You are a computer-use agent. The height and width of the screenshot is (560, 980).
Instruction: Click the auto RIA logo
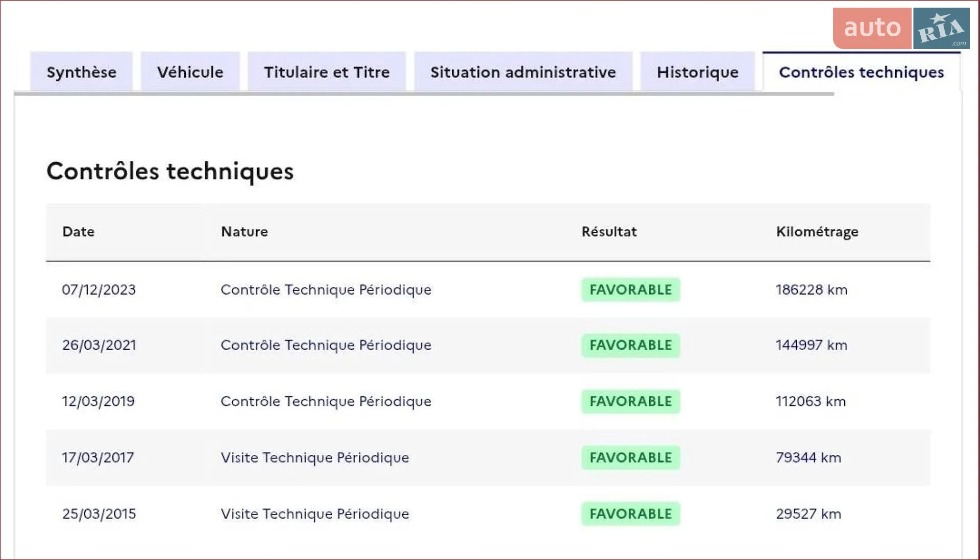tap(901, 28)
